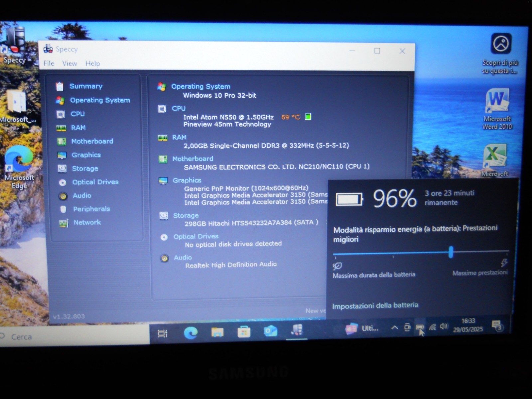The image size is (532, 399).
Task: Open the Microsoft Excel desktop shortcut
Action: [x=495, y=160]
